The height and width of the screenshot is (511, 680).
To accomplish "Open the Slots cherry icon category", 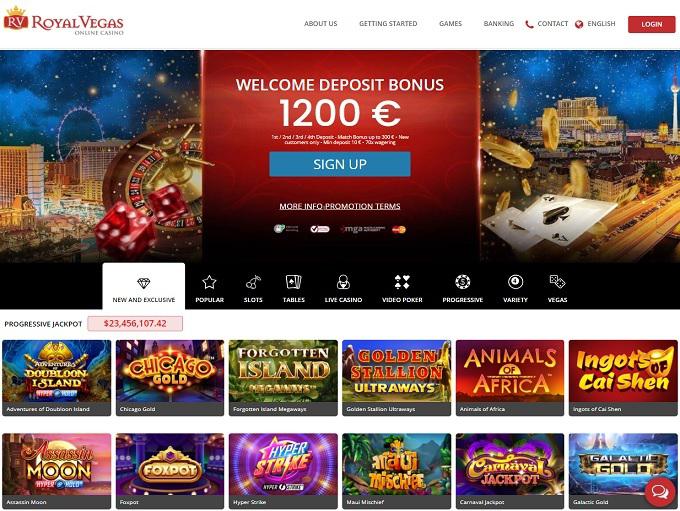I will coord(253,282).
